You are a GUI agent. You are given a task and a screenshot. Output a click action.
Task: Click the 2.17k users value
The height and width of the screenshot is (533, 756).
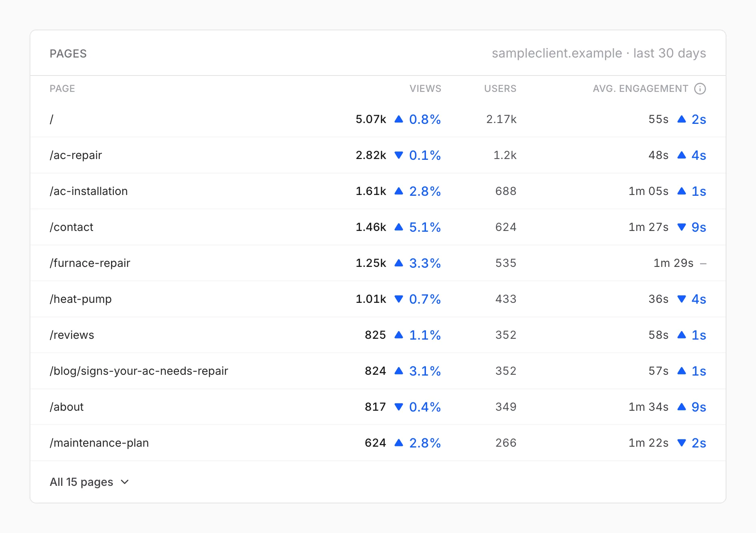pyautogui.click(x=501, y=119)
